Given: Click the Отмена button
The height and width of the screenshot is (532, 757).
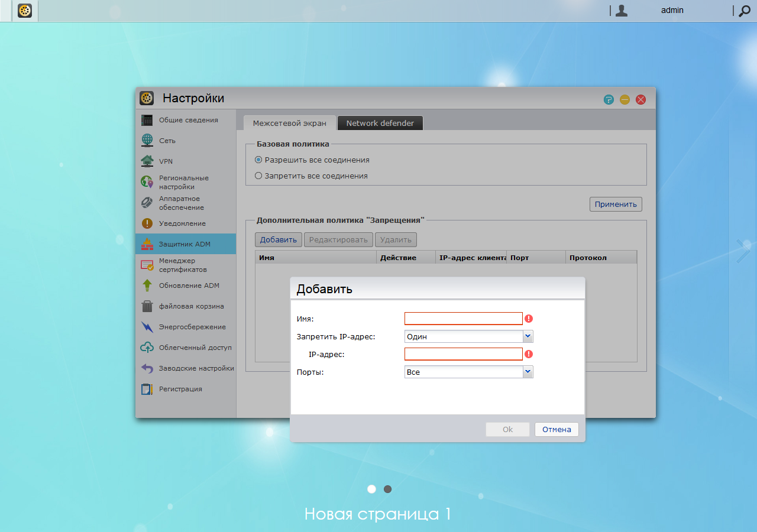Looking at the screenshot, I should click(x=557, y=429).
